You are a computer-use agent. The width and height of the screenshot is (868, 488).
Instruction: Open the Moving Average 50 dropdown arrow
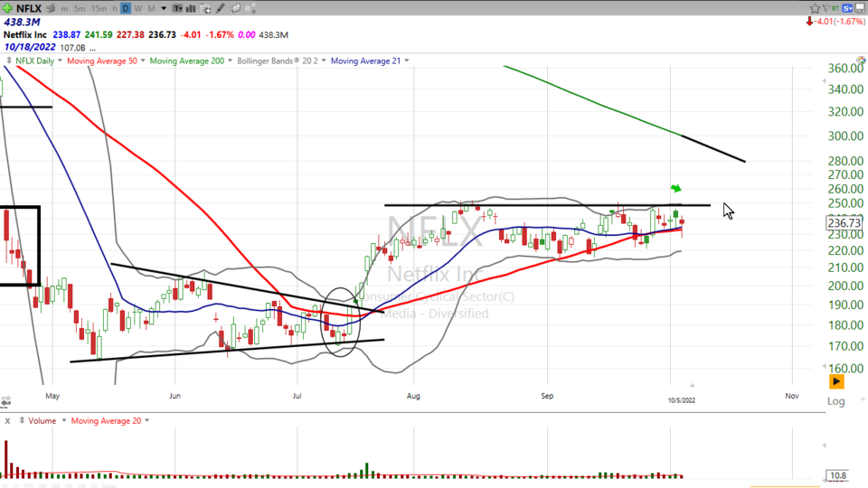click(143, 61)
